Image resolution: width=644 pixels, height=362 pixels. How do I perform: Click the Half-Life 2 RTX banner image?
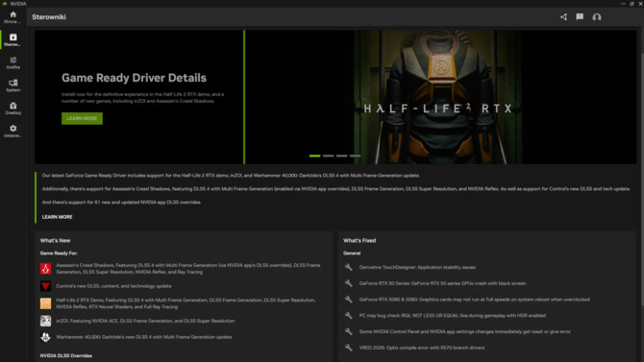(x=440, y=97)
